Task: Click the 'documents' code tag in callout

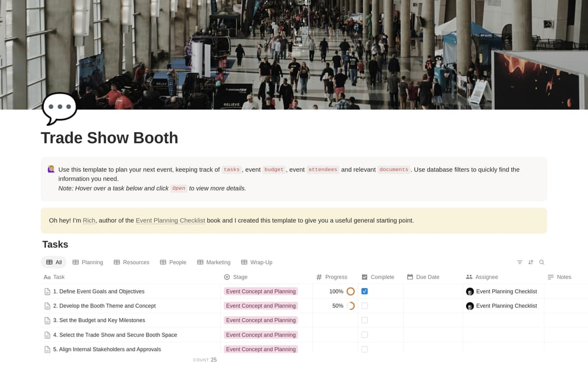Action: pos(394,169)
